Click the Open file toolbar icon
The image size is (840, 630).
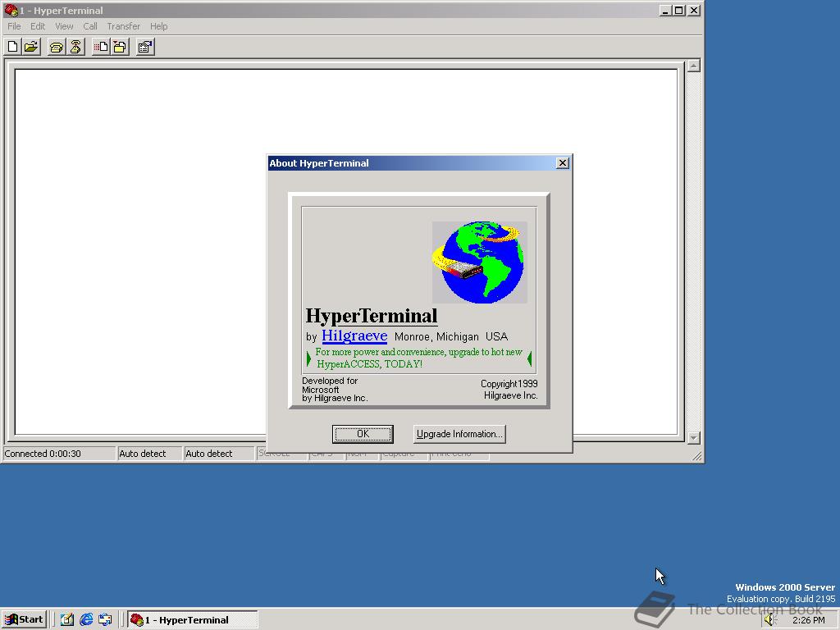pos(32,47)
